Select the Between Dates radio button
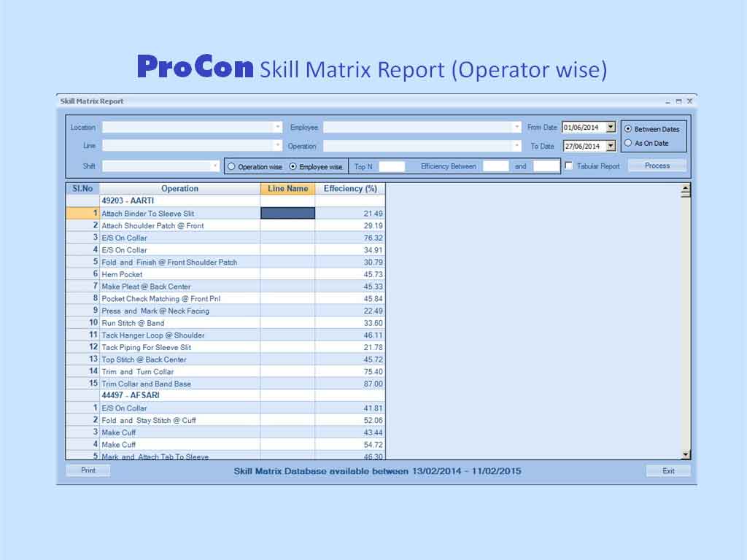Screen dimensions: 747x560 (x=628, y=129)
